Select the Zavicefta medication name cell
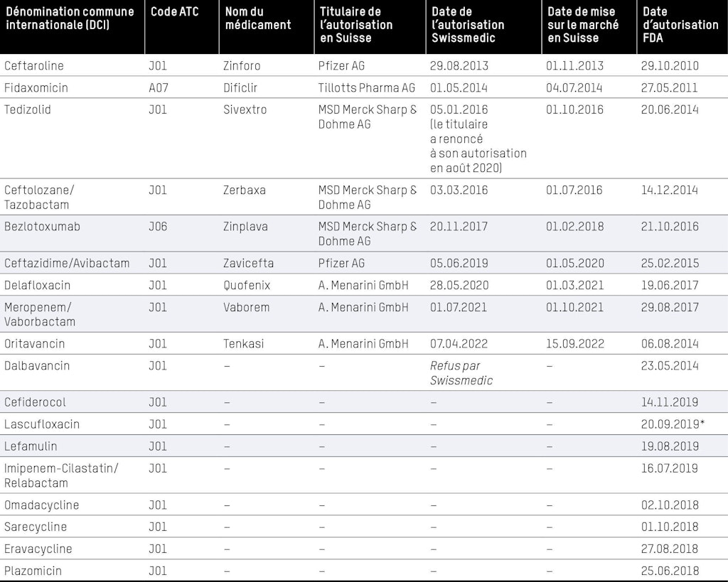Image resolution: width=728 pixels, height=582 pixels. point(248,263)
